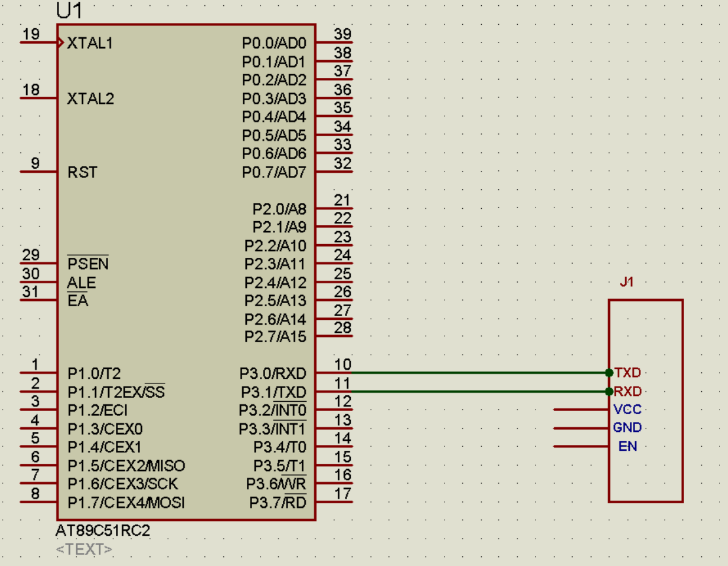Click the EN pin on connector J1
This screenshot has height=566, width=728.
[628, 446]
